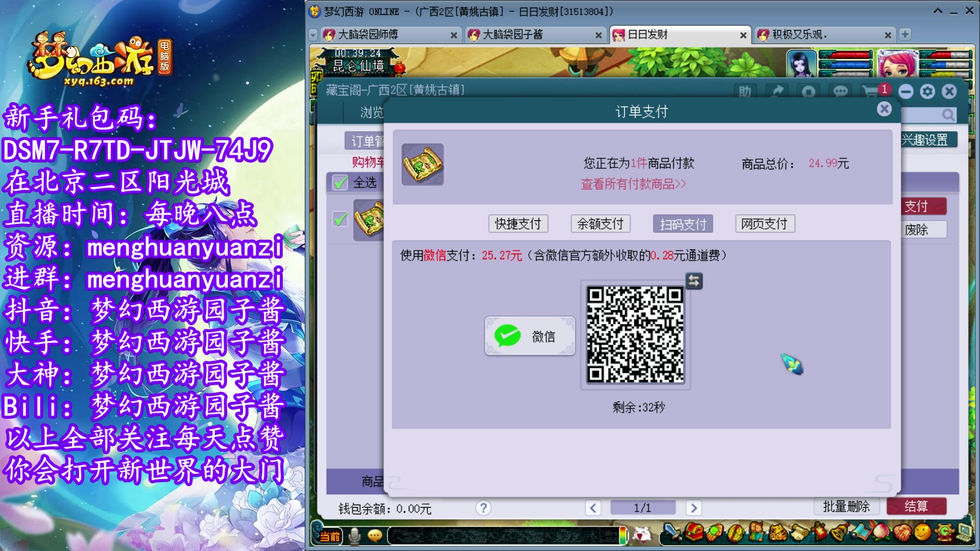The width and height of the screenshot is (980, 551).
Task: Click the chat input field at the bottom
Action: pos(503,535)
